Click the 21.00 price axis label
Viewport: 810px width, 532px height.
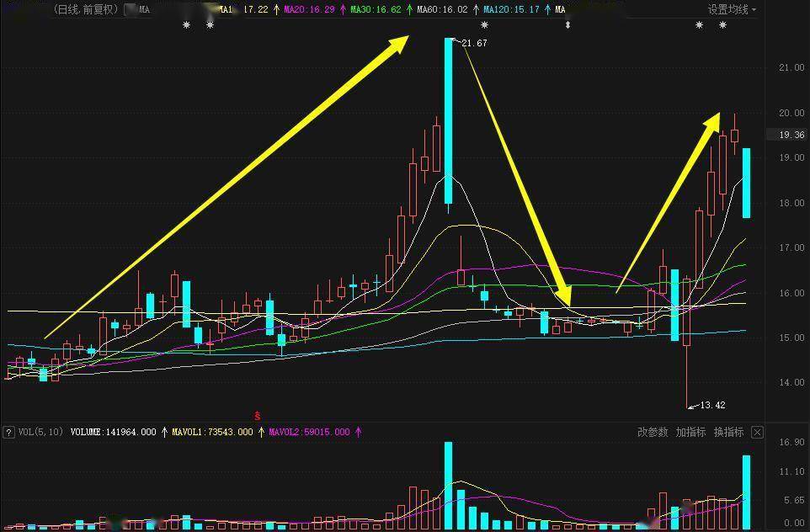791,67
